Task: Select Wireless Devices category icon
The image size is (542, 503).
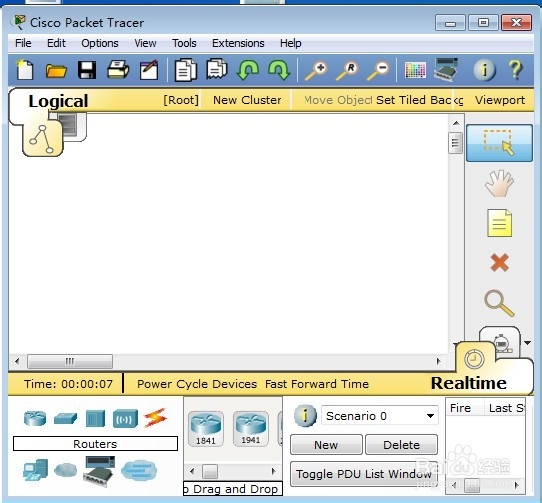Action: 125,418
